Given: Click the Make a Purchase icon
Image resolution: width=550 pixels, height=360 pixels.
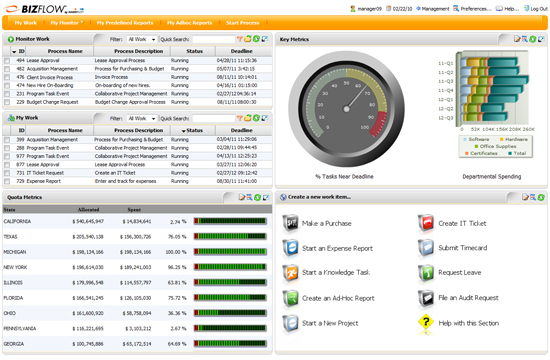Looking at the screenshot, I should pos(290,223).
